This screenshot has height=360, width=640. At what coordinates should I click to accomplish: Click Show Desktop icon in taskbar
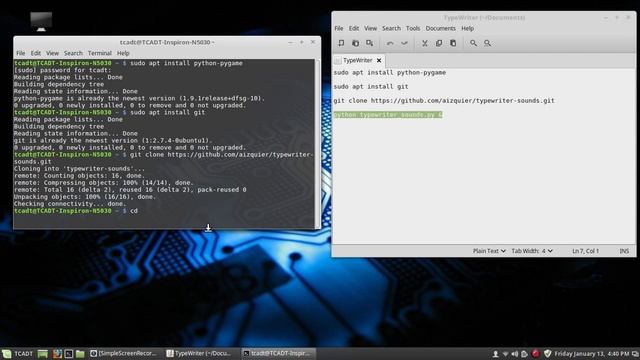pyautogui.click(x=42, y=353)
